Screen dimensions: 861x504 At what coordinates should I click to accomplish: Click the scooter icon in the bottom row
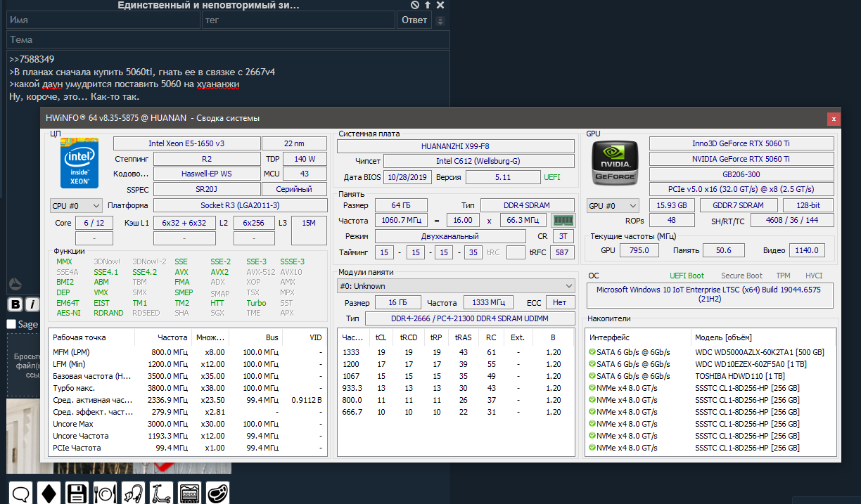click(161, 493)
